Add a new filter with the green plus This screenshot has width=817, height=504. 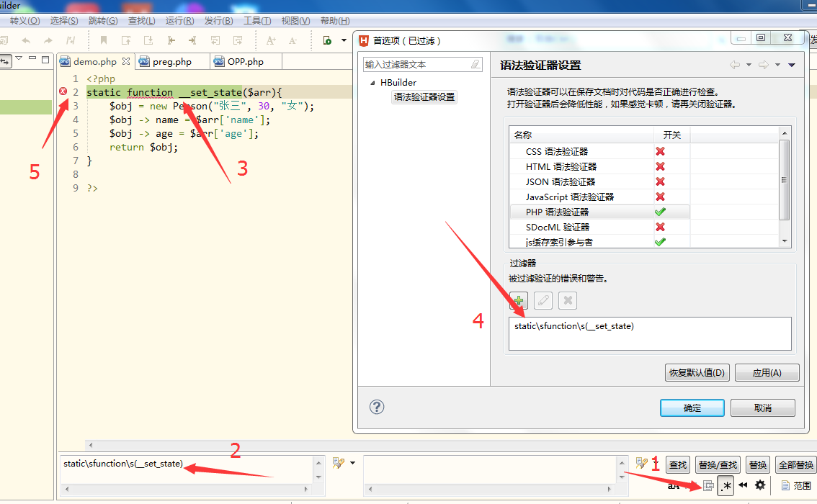point(519,300)
